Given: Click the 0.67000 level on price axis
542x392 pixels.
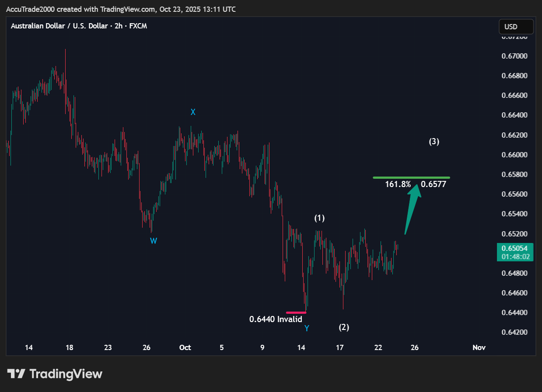Looking at the screenshot, I should pyautogui.click(x=514, y=56).
